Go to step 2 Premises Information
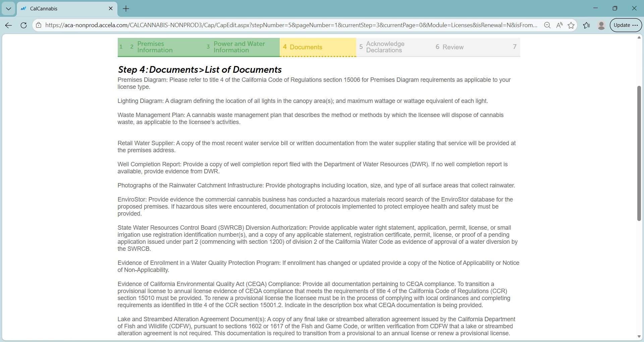 coord(165,47)
